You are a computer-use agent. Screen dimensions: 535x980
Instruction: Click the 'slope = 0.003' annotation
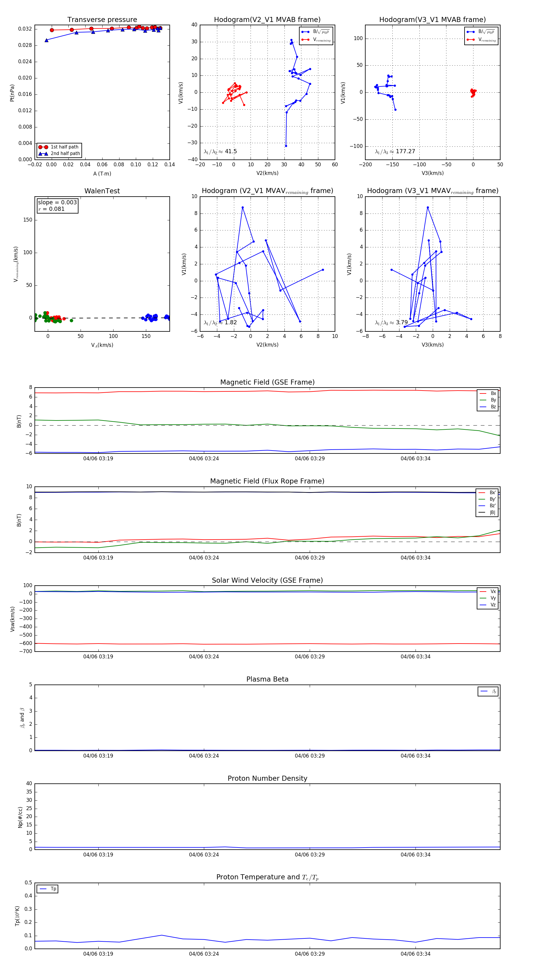pos(57,203)
